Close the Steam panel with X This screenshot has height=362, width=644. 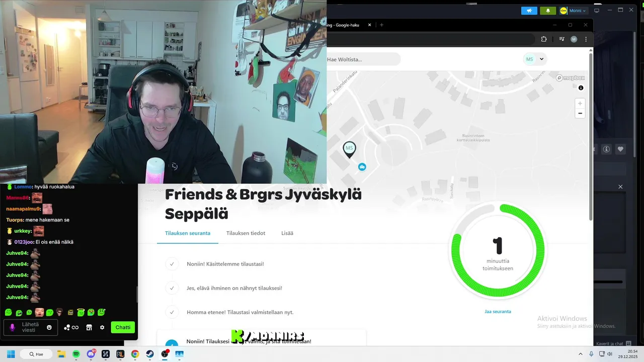[x=620, y=187]
